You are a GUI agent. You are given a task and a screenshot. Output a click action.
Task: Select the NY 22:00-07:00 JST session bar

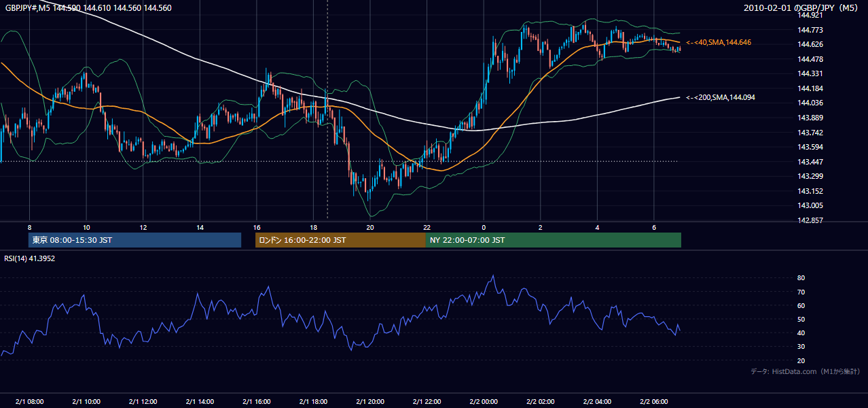[x=554, y=240]
